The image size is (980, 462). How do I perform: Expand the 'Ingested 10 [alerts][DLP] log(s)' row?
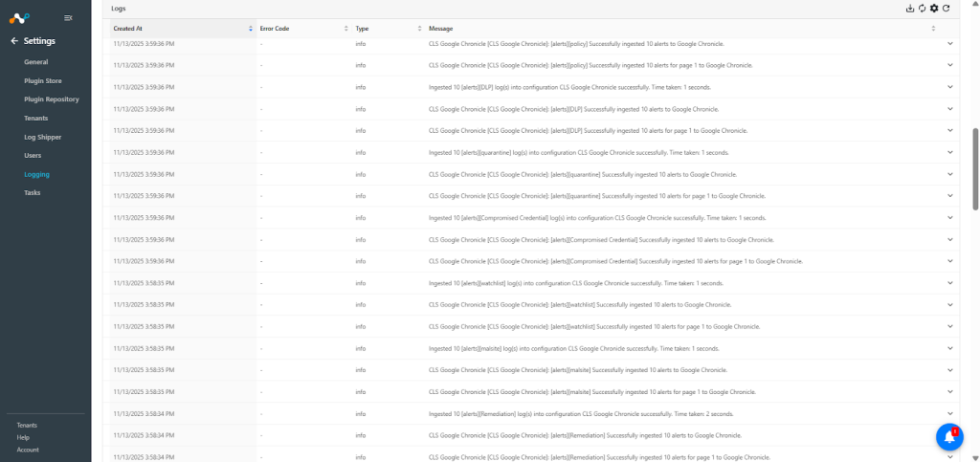(x=950, y=87)
